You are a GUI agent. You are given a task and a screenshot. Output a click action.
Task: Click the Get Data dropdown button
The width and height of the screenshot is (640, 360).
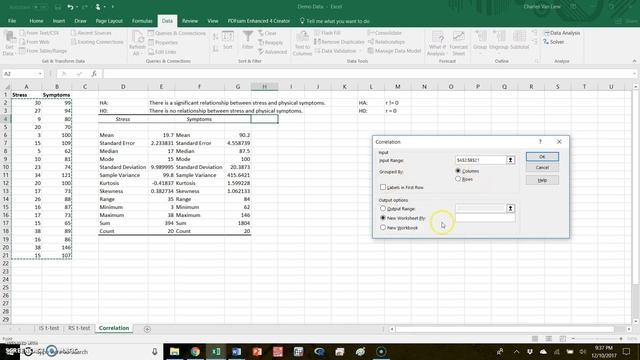9,44
